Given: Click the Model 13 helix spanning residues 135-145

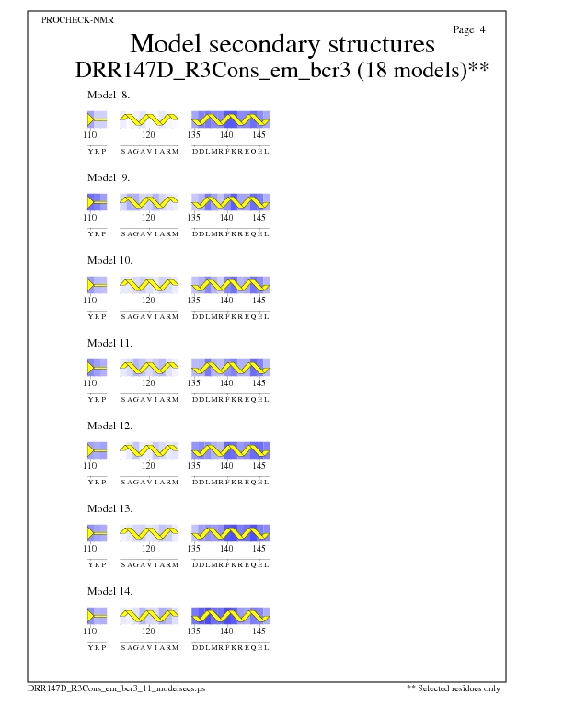Looking at the screenshot, I should tap(230, 533).
